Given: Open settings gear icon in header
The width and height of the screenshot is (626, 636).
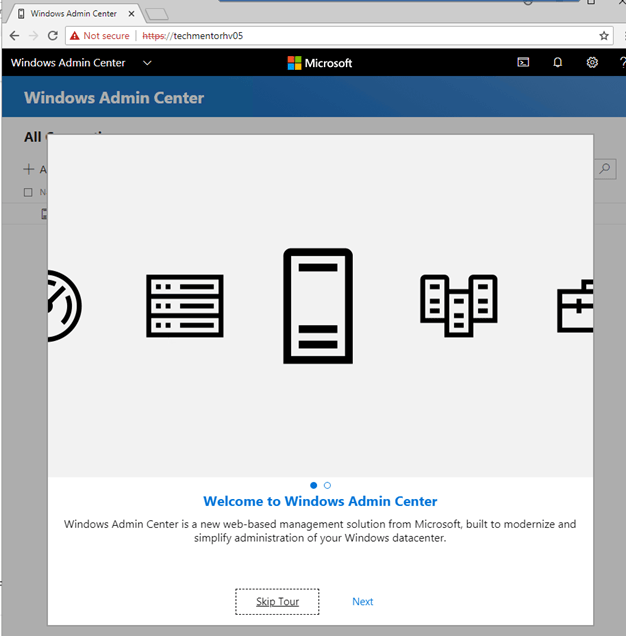Looking at the screenshot, I should (x=592, y=62).
